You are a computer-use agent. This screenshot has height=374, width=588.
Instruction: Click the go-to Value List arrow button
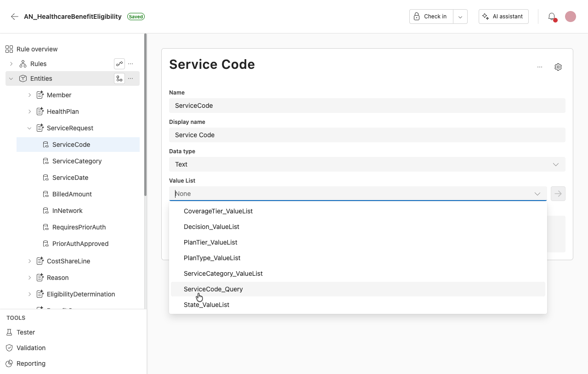click(x=558, y=194)
